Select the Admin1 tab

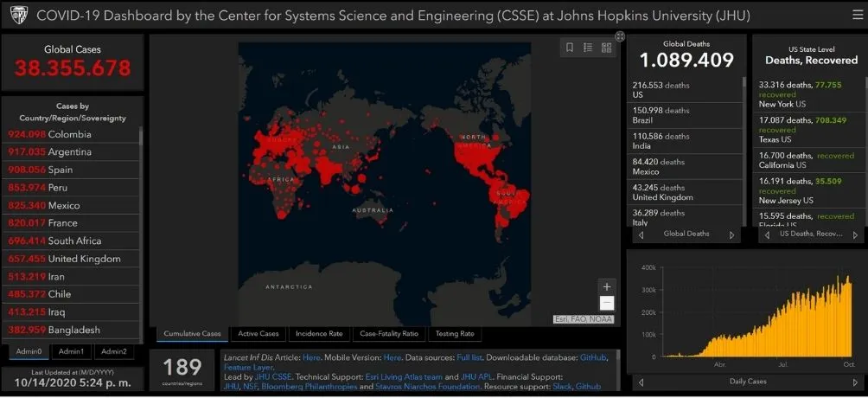(x=72, y=351)
